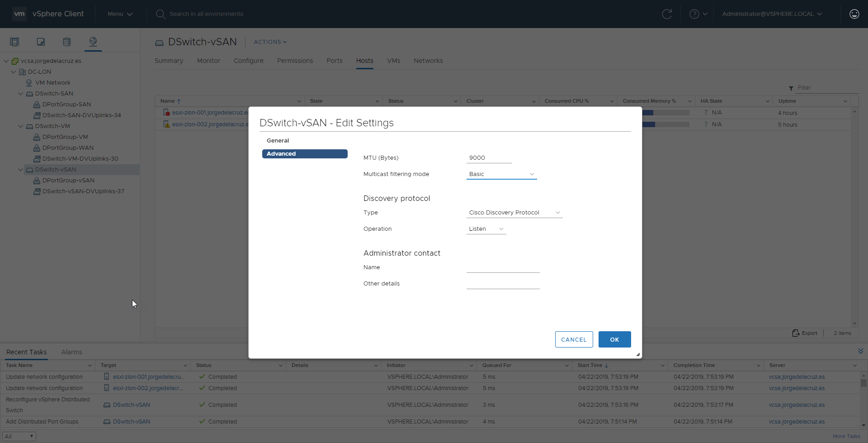Open VMs and Templates inventory view icon
868x443 pixels.
(41, 42)
